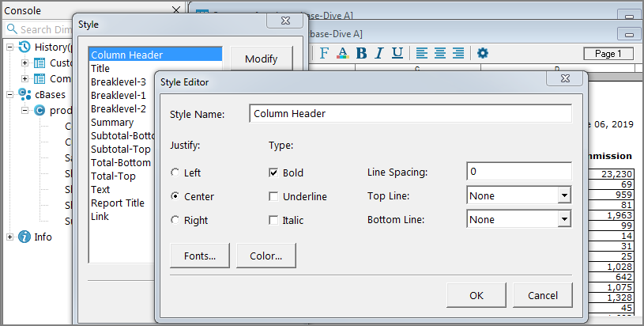Click the 1,328 cell in report
Viewport: 644px width, 326px height.
pyautogui.click(x=611, y=298)
